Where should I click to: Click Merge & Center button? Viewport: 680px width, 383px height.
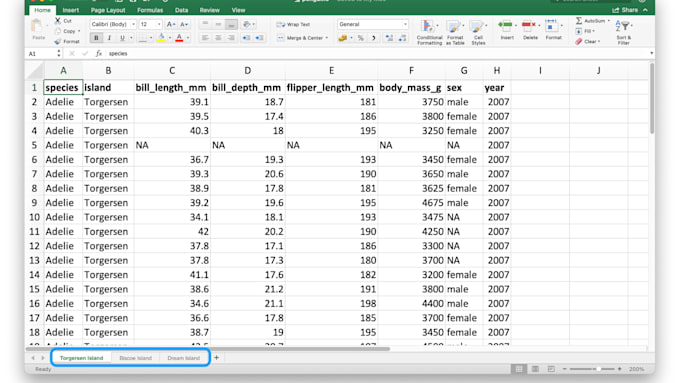[x=302, y=38]
